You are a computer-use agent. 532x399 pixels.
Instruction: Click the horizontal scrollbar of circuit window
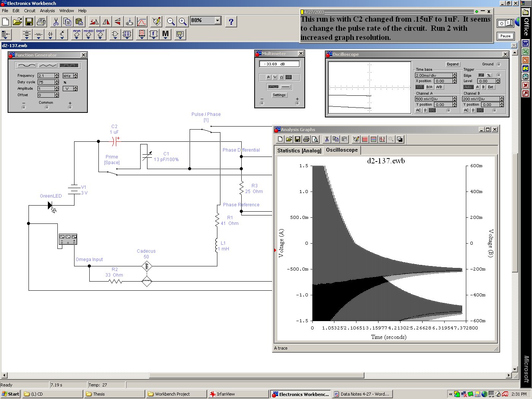tap(257, 375)
